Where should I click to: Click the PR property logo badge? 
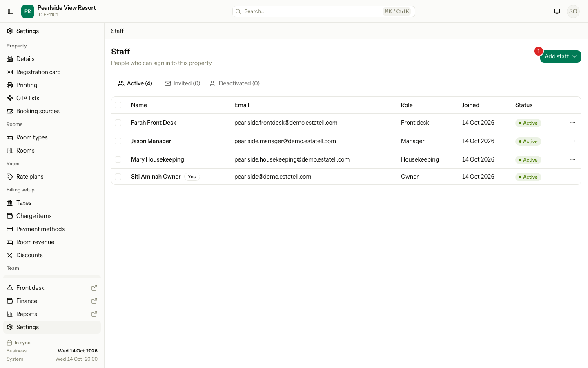[x=28, y=11]
